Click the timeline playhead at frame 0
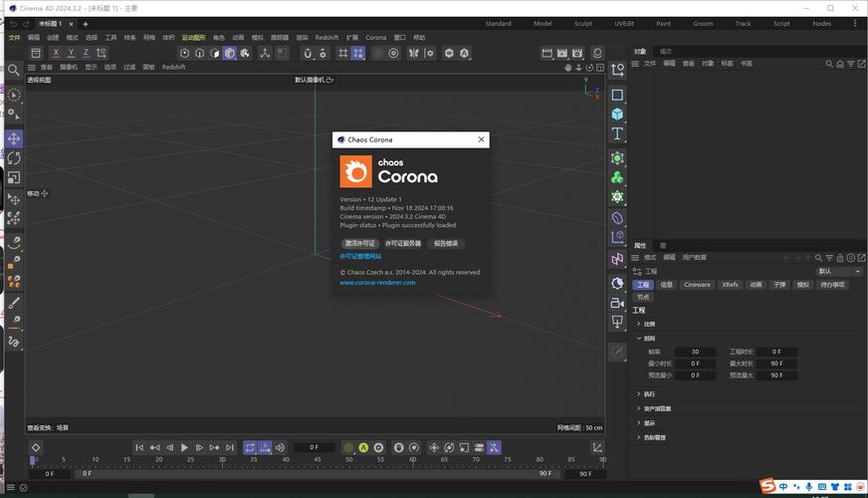This screenshot has height=498, width=868. click(32, 460)
